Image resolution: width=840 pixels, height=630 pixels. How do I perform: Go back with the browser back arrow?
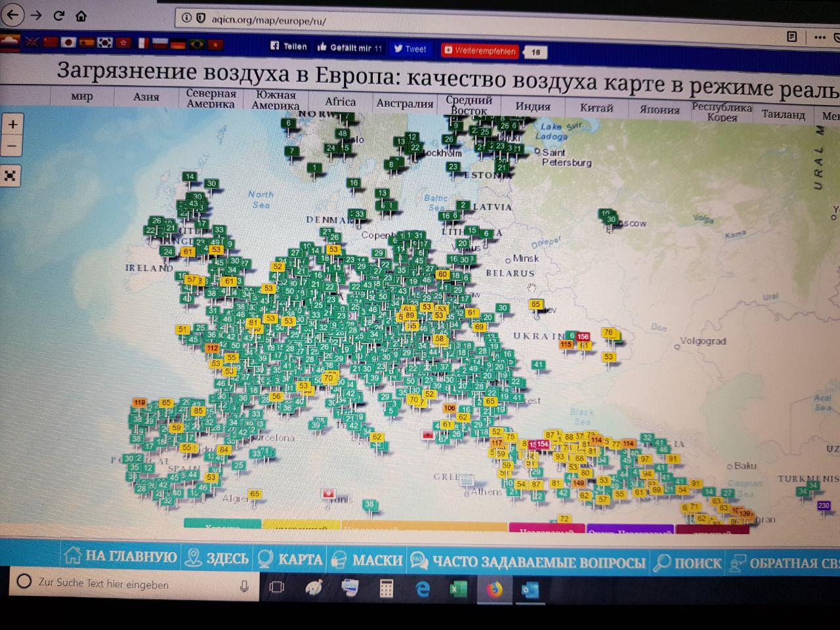tap(14, 14)
